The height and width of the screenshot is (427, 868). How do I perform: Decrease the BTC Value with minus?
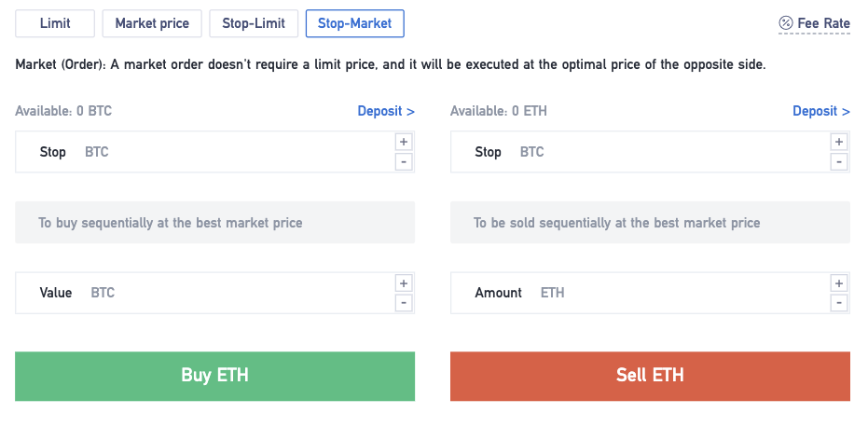[404, 302]
